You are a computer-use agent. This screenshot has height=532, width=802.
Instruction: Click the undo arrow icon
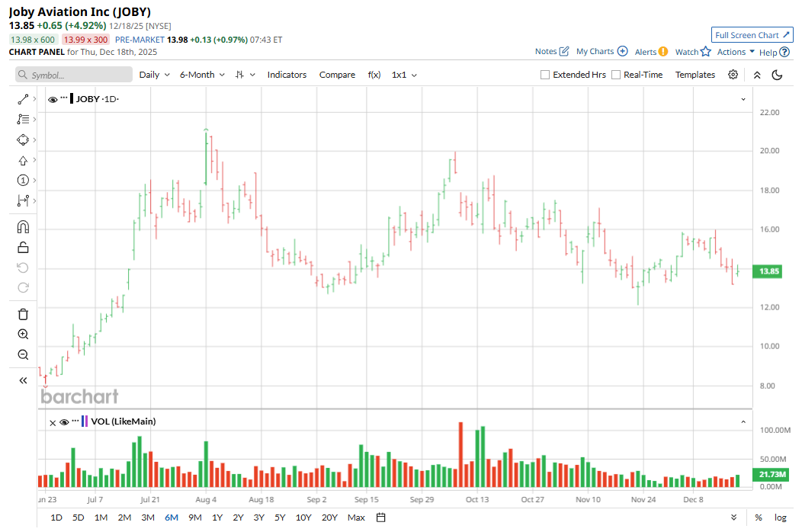(23, 268)
